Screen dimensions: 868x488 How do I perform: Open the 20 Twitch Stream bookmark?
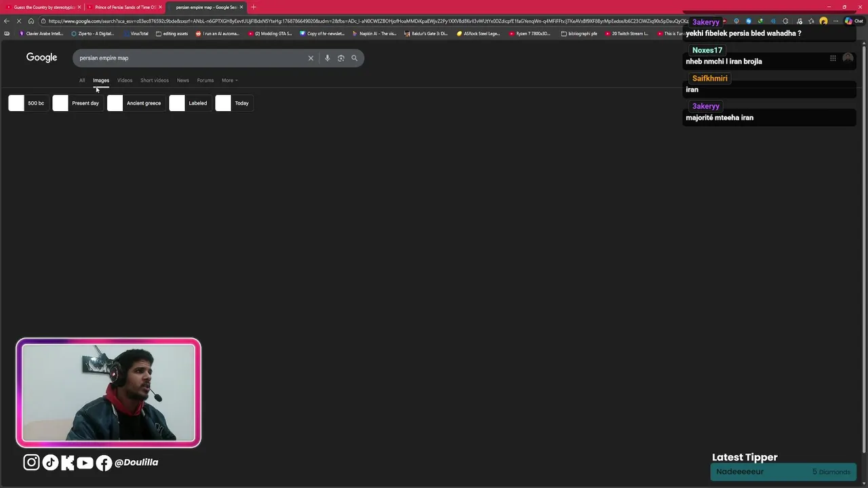click(x=627, y=33)
